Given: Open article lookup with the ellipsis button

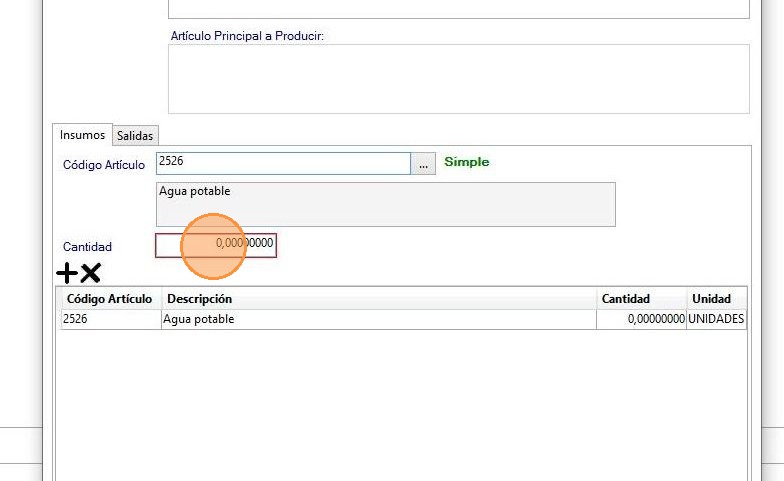Looking at the screenshot, I should point(424,164).
